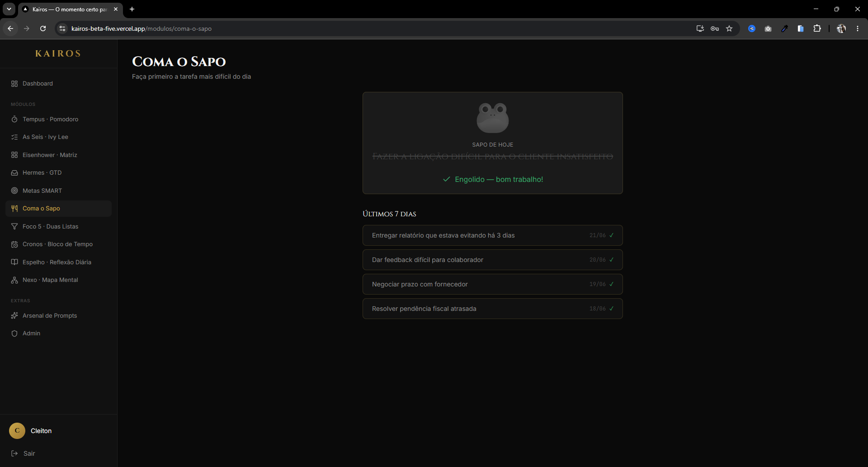Open the Metas SMART target icon
Viewport: 868px width, 467px height.
pyautogui.click(x=14, y=191)
